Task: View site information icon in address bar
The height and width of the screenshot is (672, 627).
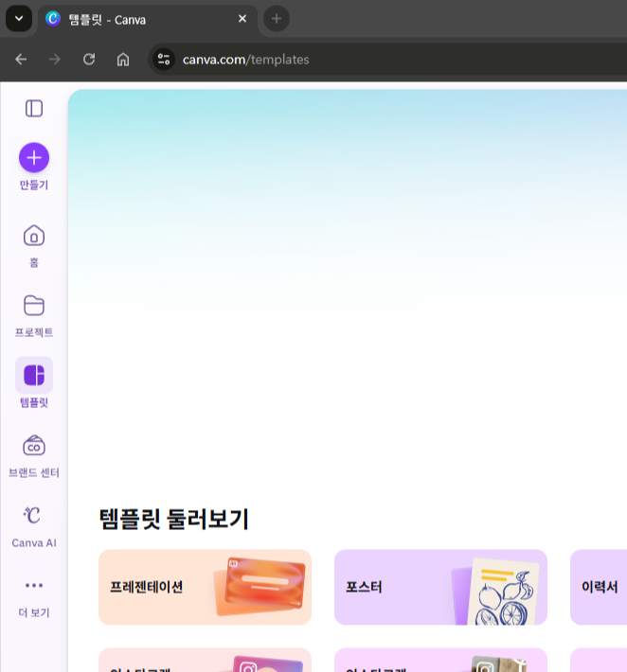Action: pyautogui.click(x=164, y=59)
